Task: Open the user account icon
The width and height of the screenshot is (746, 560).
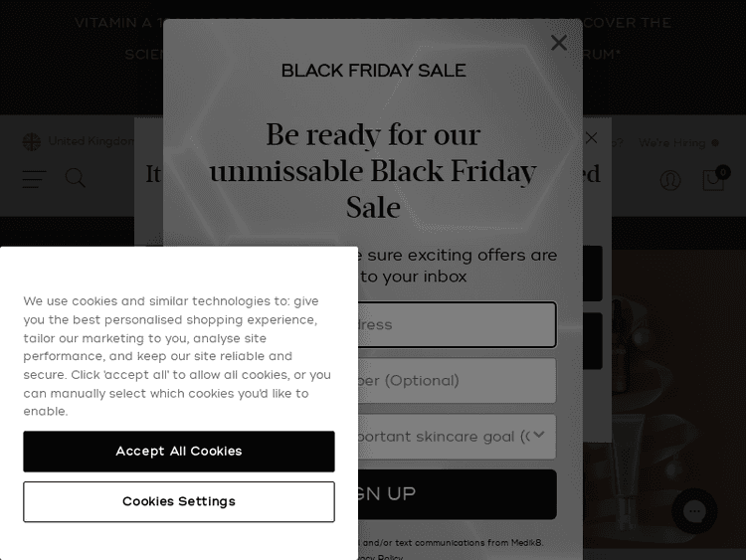Action: (x=670, y=180)
